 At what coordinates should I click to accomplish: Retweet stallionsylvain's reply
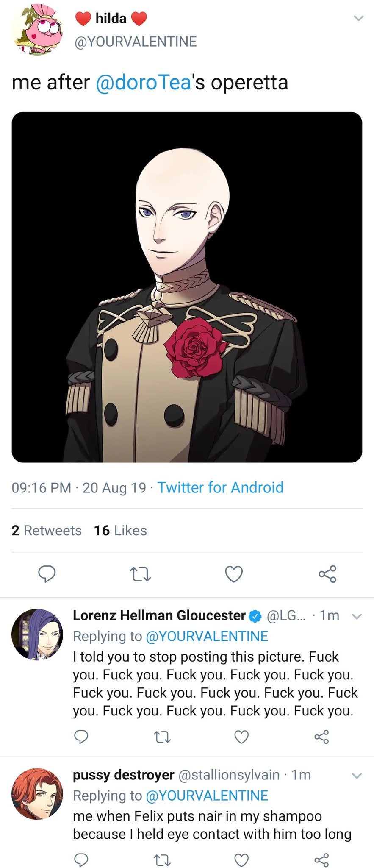[x=162, y=860]
